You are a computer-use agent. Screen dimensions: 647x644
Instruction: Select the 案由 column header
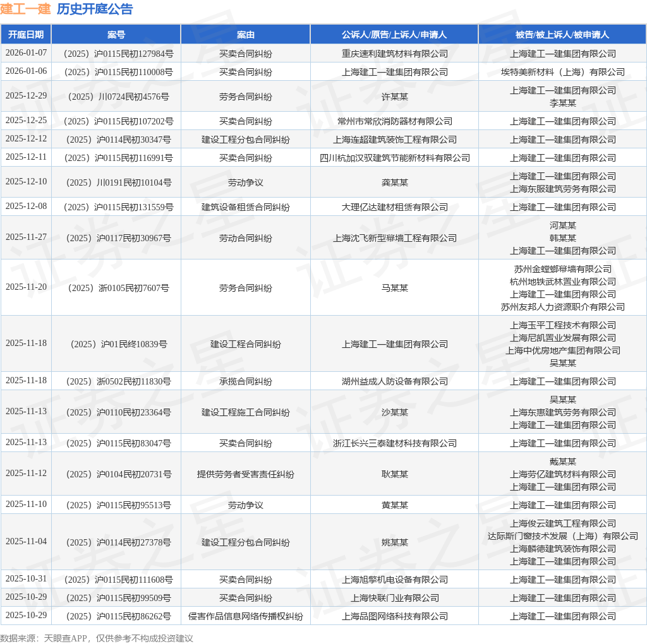pos(246,35)
